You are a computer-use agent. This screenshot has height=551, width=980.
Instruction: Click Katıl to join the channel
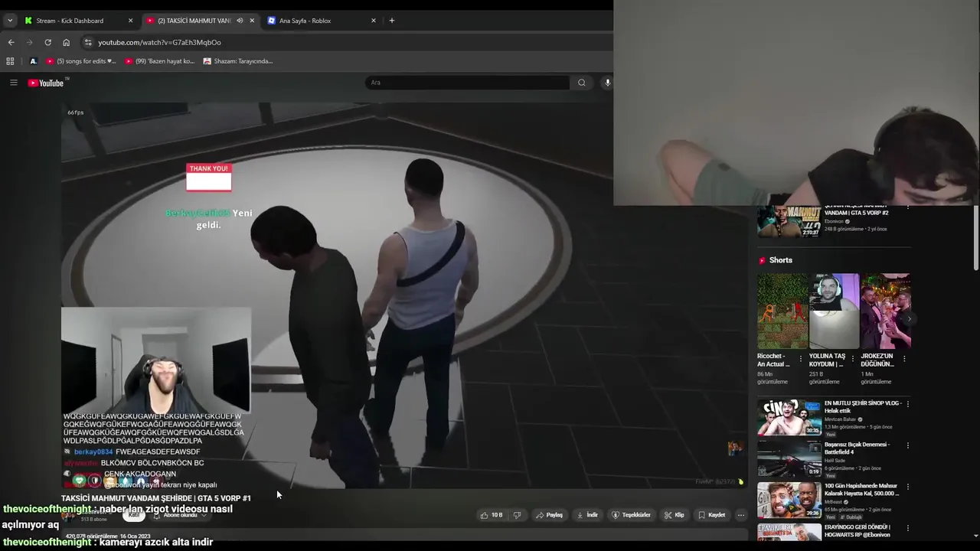click(133, 515)
